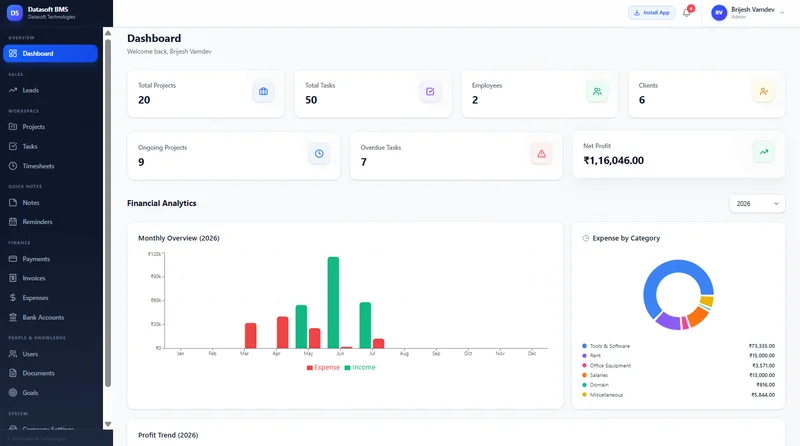Open the 2026 year dropdown
800x446 pixels.
click(757, 204)
